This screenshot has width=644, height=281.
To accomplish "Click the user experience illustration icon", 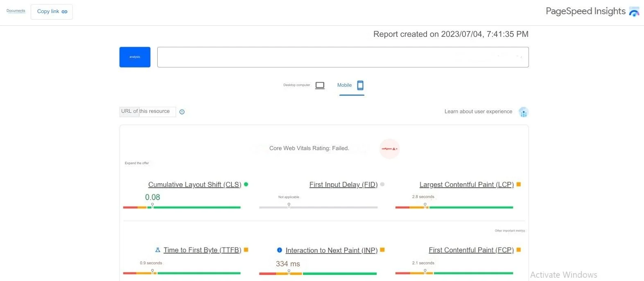I will click(x=524, y=112).
